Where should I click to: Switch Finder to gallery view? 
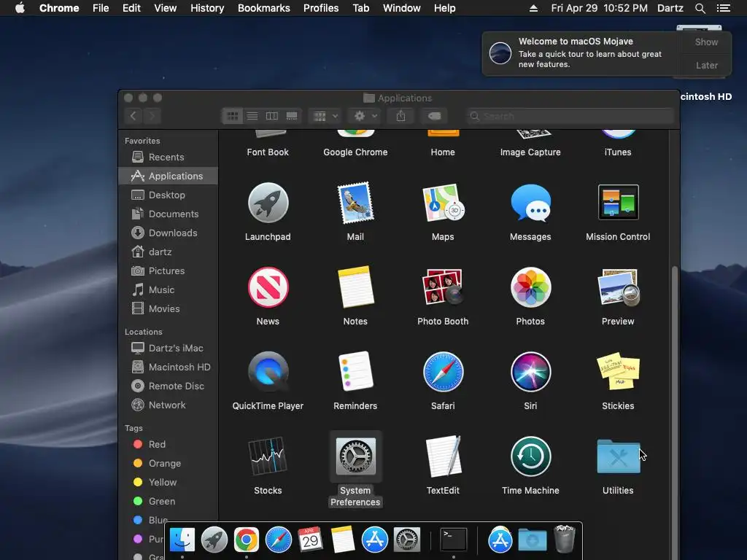coord(292,116)
